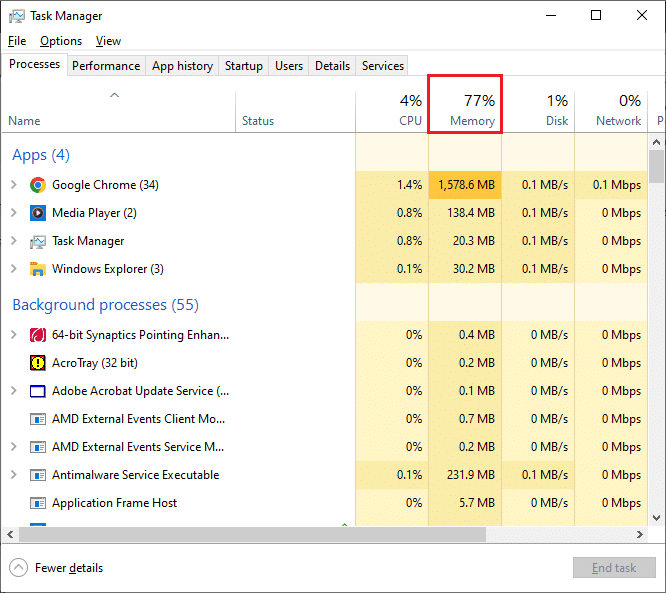Collapse view with Fewer details
666x593 pixels.
pyautogui.click(x=57, y=568)
